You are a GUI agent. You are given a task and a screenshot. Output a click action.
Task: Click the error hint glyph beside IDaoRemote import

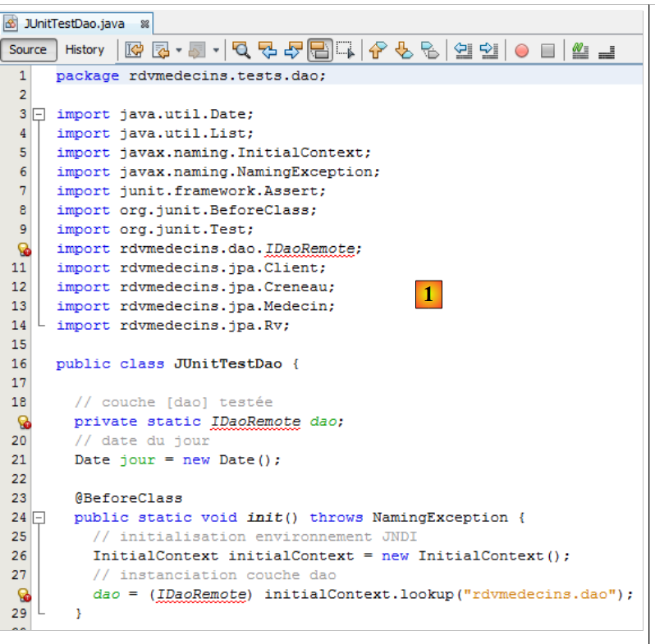[x=24, y=249]
